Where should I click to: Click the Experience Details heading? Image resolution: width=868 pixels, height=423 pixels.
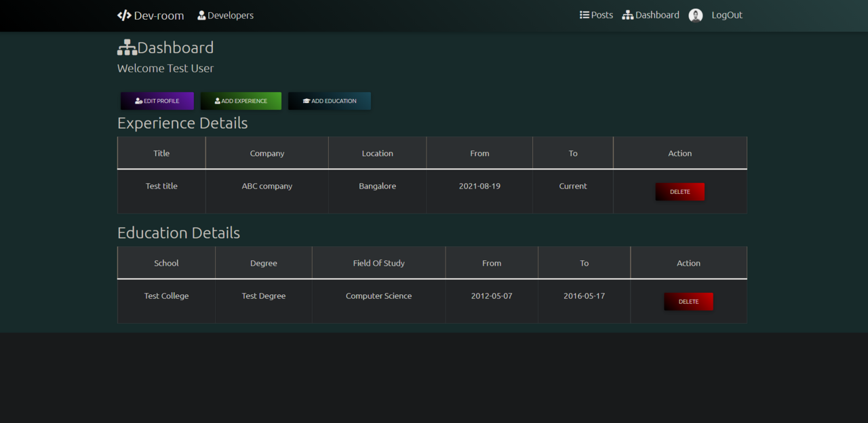(x=182, y=123)
